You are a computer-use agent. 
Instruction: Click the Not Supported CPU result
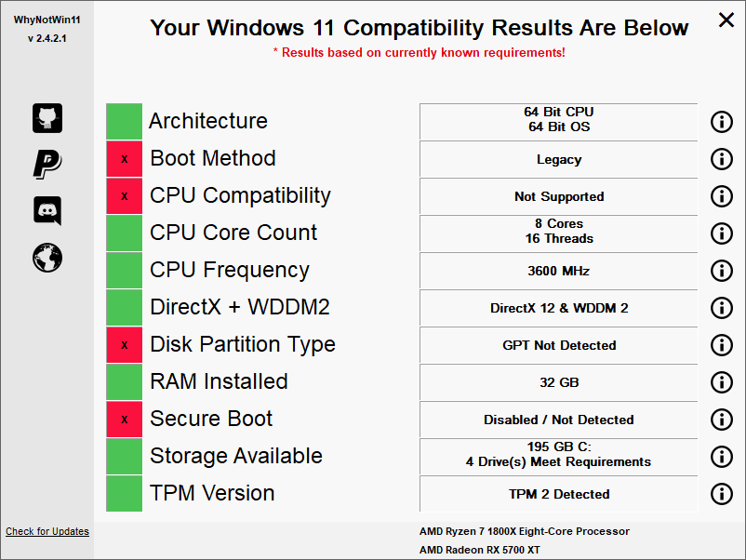(x=559, y=197)
